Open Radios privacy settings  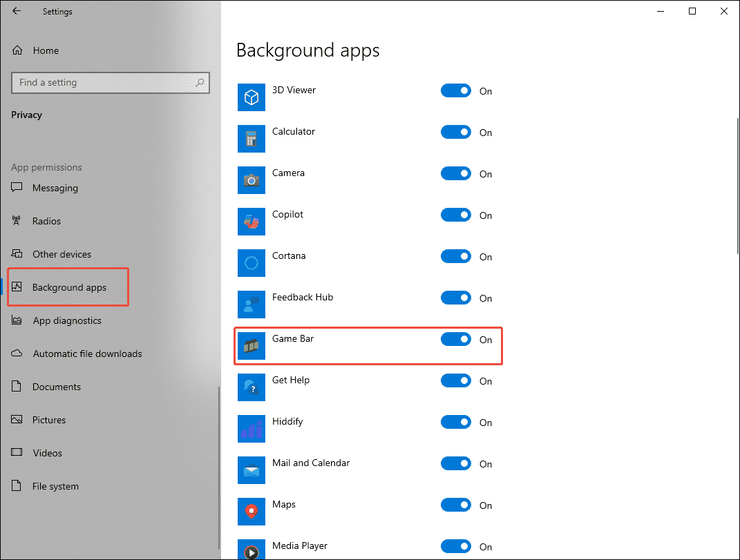tap(46, 221)
